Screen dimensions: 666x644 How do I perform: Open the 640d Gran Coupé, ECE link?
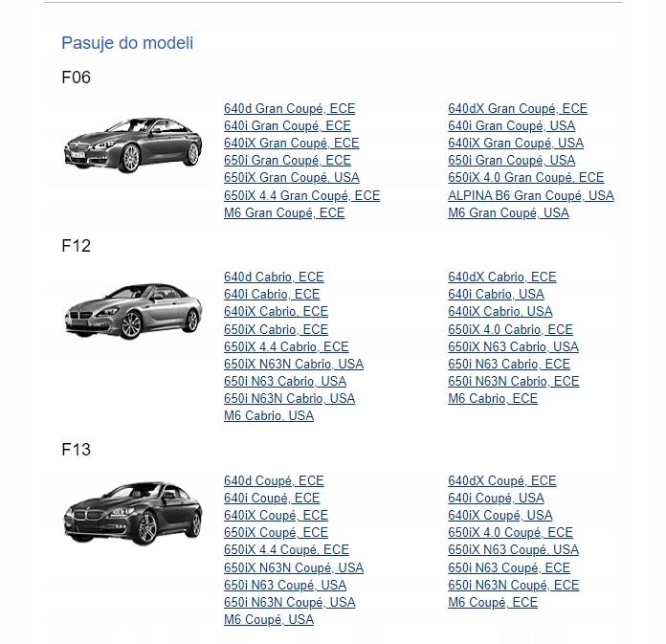tap(289, 109)
